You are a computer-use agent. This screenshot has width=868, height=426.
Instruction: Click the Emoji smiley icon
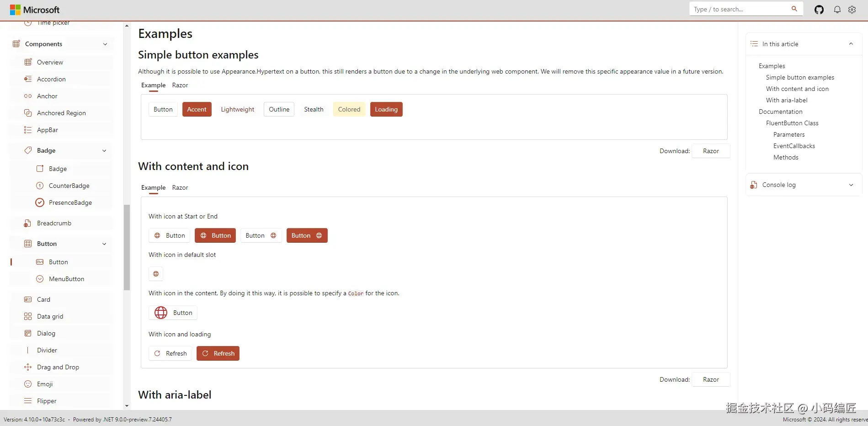point(28,384)
